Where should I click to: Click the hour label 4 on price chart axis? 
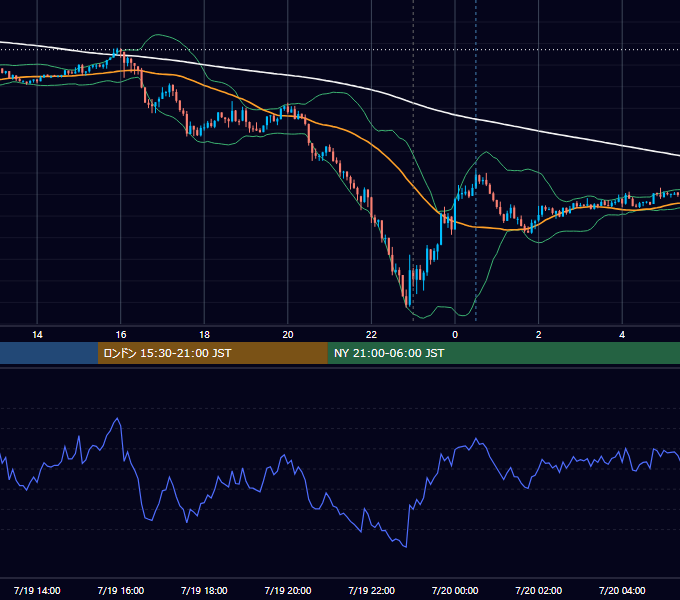pos(622,335)
